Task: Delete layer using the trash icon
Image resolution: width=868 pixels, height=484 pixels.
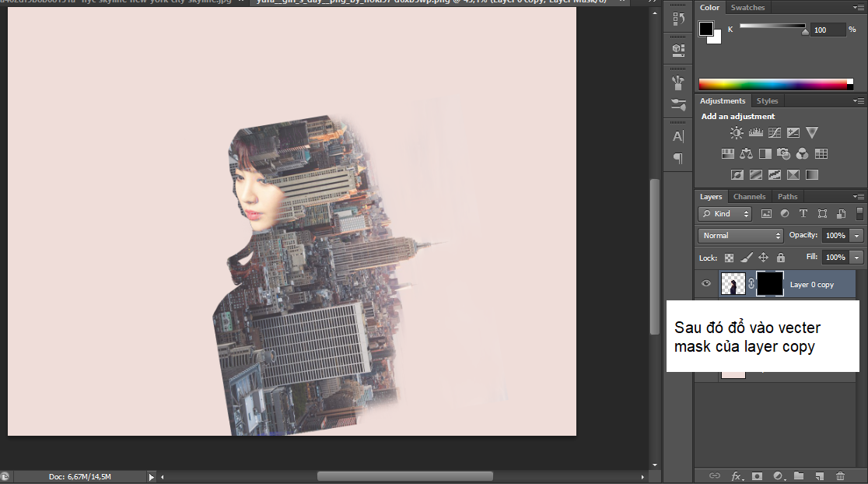Action: pyautogui.click(x=840, y=475)
